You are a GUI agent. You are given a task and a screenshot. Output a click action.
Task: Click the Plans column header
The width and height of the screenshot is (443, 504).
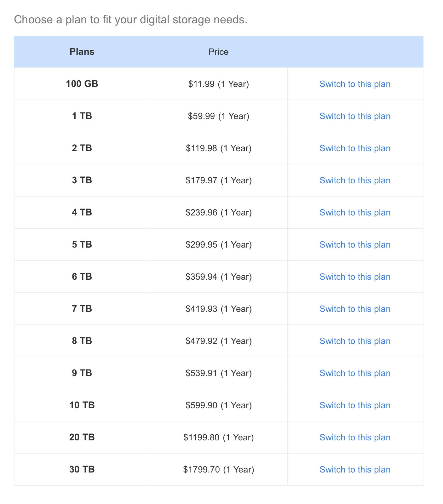click(82, 52)
